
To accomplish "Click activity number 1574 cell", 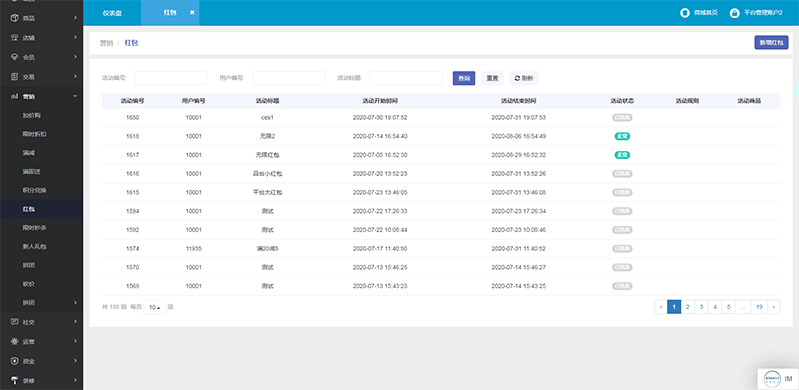I will pyautogui.click(x=132, y=249).
